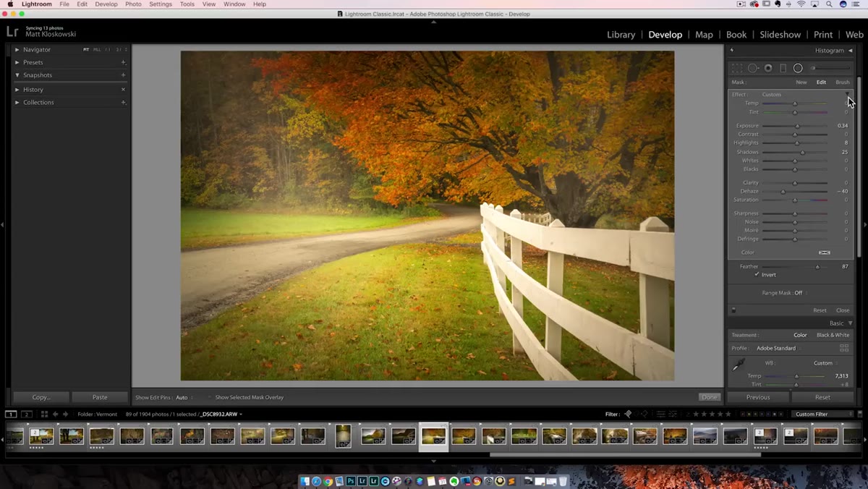This screenshot has width=868, height=489.
Task: Click the filmstrip horizontal scrollbar
Action: point(625,455)
